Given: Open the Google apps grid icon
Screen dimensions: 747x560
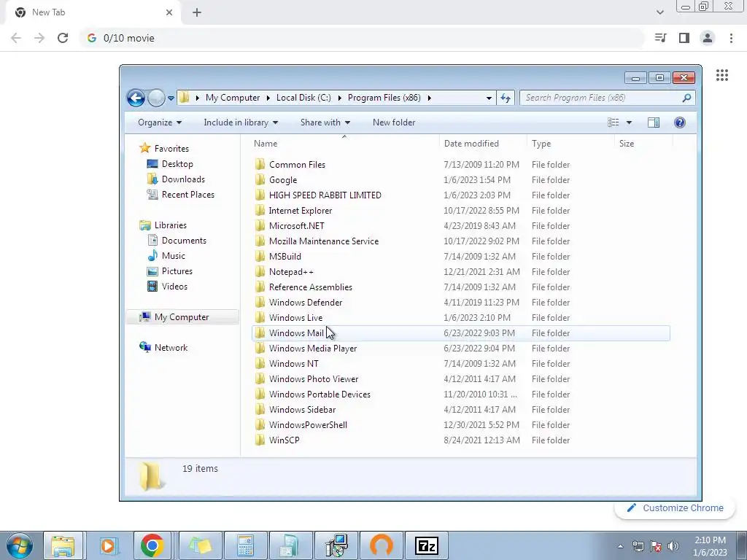Looking at the screenshot, I should (721, 75).
